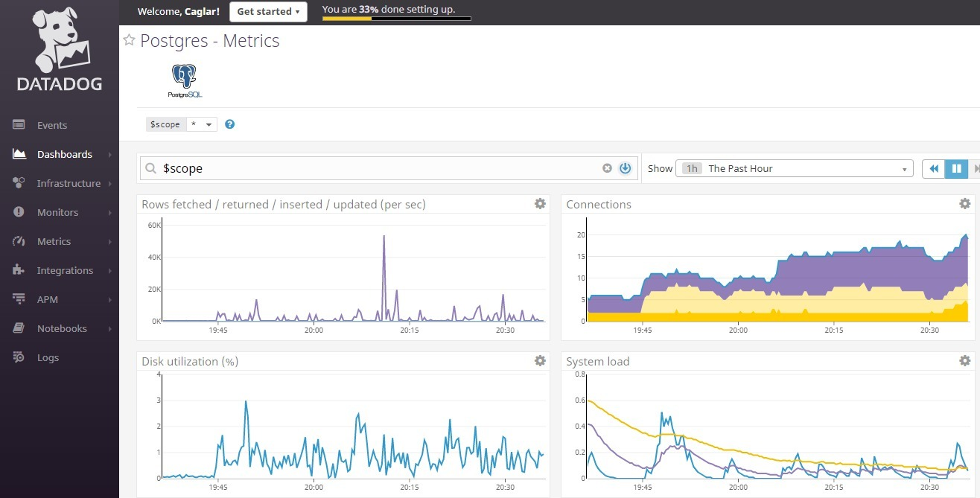
Task: Open the Notebooks menu
Action: 62,328
